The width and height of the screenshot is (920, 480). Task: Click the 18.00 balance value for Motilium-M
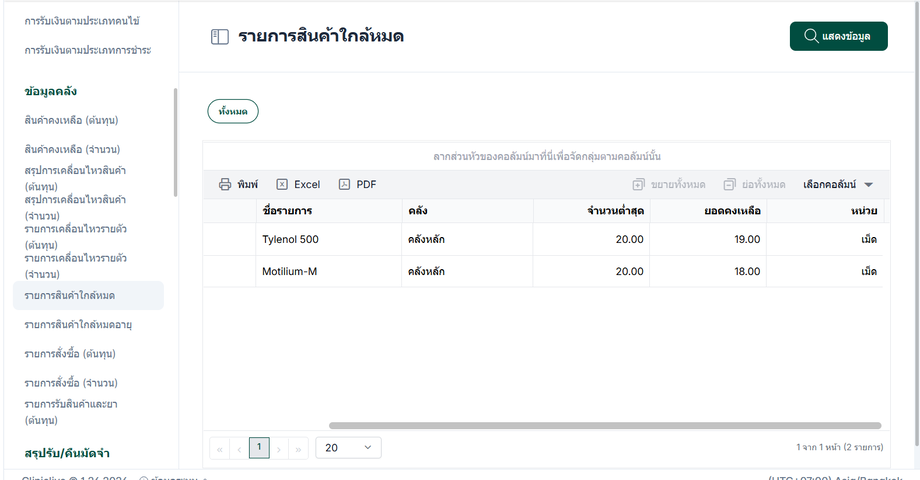pos(747,271)
